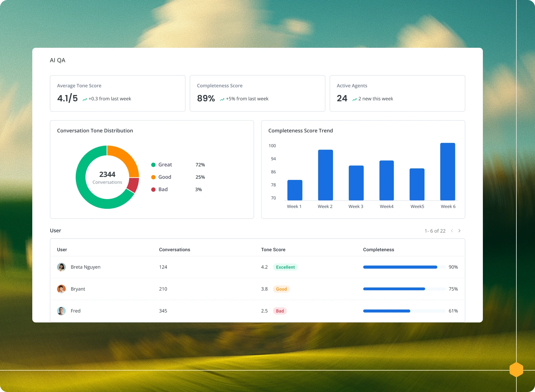Viewport: 535px width, 392px height.
Task: Sort table by Conversations column header
Action: 174,250
